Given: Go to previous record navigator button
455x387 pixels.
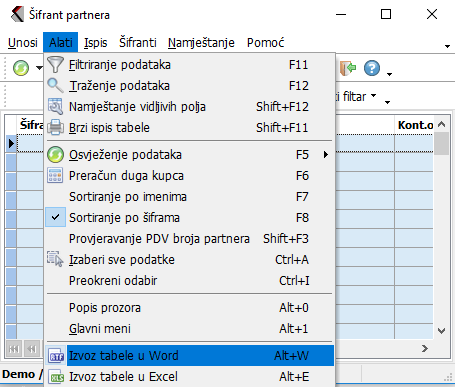Looking at the screenshot, I should pyautogui.click(x=32, y=349).
